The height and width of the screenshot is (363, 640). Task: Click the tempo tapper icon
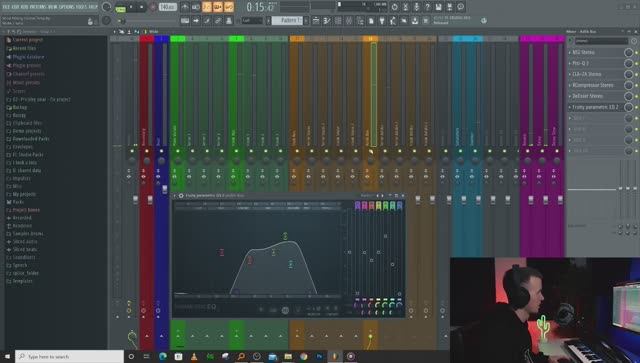click(393, 20)
